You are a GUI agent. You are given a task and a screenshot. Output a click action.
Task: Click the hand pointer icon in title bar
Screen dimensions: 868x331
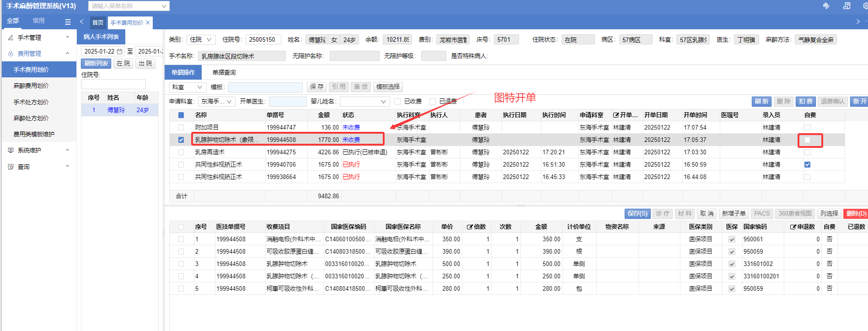(x=826, y=6)
